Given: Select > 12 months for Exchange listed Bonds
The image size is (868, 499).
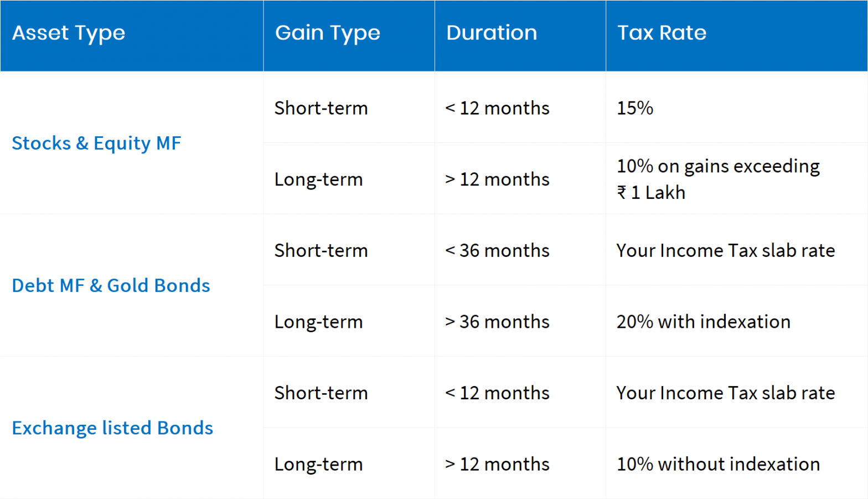Looking at the screenshot, I should click(497, 464).
